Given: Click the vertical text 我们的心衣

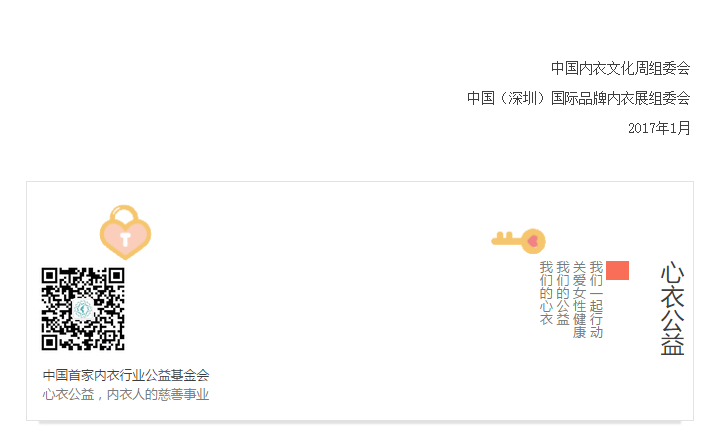Looking at the screenshot, I should tap(547, 293).
